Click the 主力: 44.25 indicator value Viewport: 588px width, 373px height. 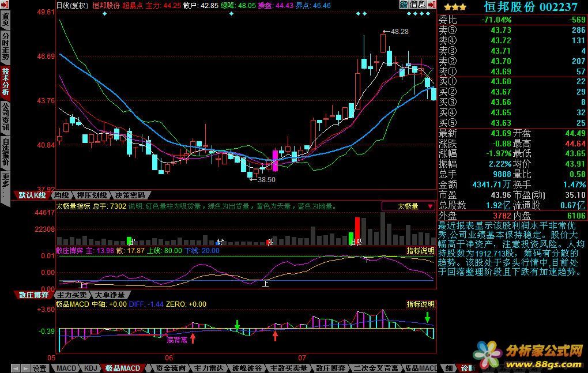point(163,6)
